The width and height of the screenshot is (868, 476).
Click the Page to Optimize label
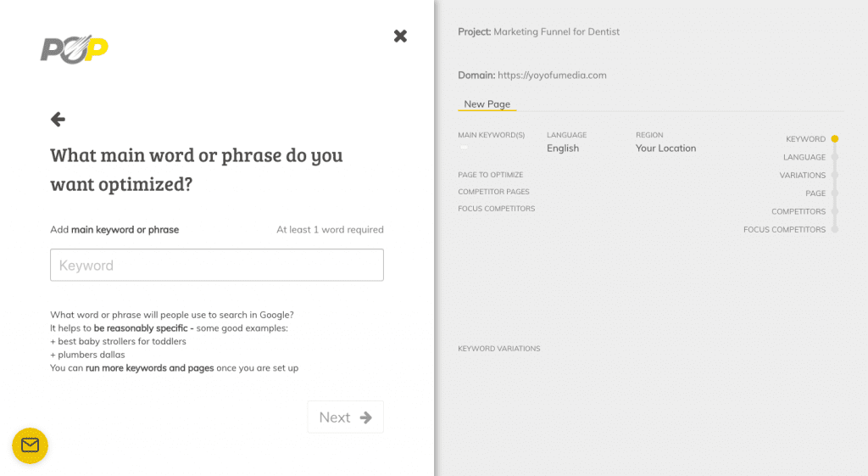point(491,175)
